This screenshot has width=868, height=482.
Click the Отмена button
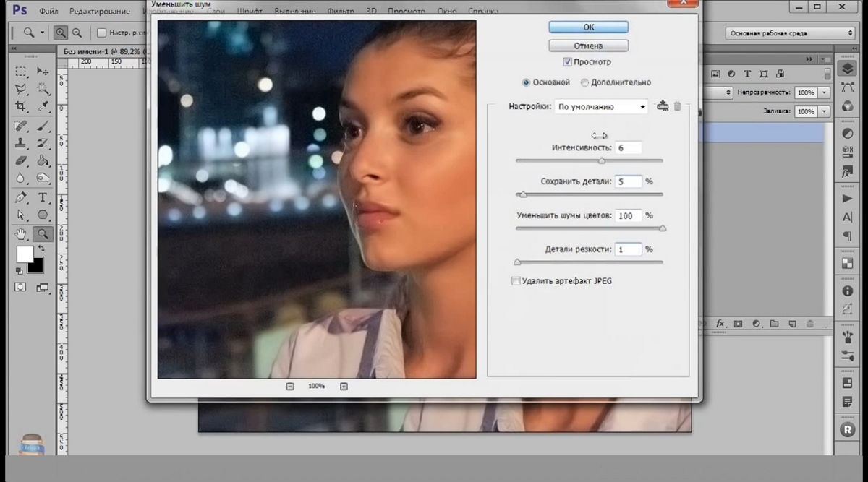point(588,46)
